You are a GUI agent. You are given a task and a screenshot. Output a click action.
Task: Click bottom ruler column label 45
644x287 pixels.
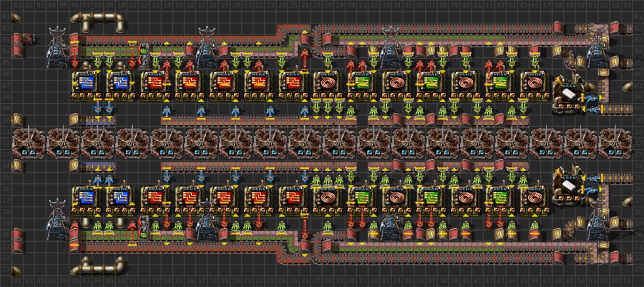click(523, 281)
